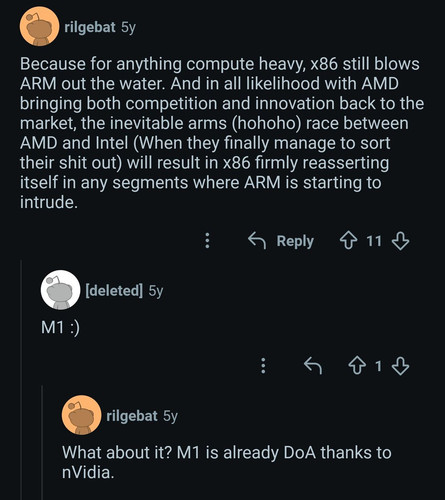Upvote rilgebat's top comment with 11 points
Screen dimensions: 445x500
tap(348, 241)
